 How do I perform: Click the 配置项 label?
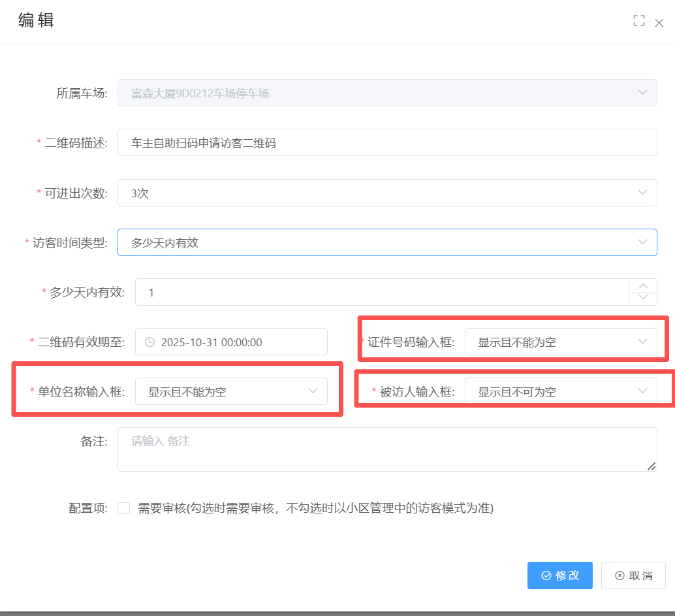88,508
